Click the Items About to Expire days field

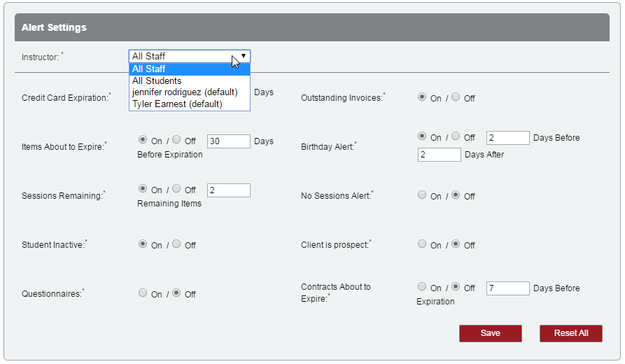pyautogui.click(x=228, y=141)
